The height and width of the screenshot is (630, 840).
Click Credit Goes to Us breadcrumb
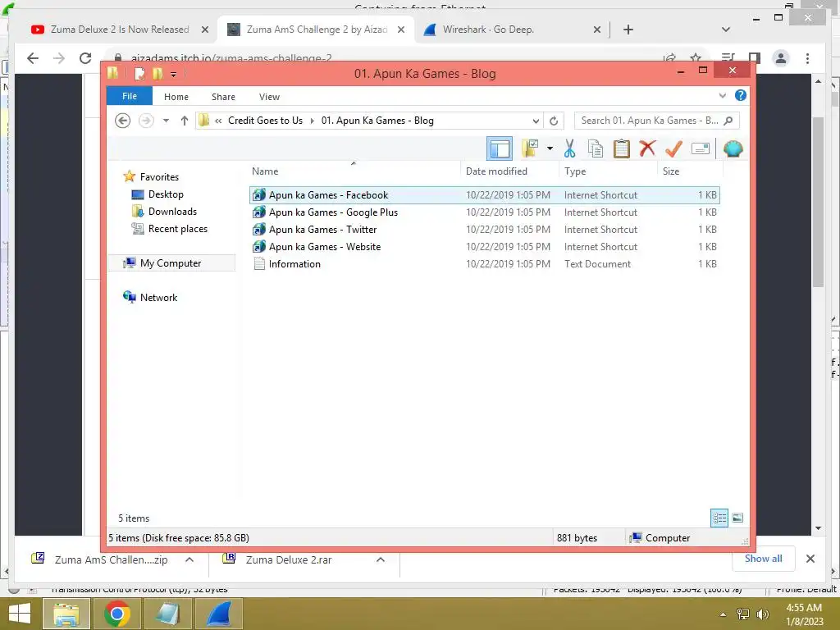click(x=265, y=121)
